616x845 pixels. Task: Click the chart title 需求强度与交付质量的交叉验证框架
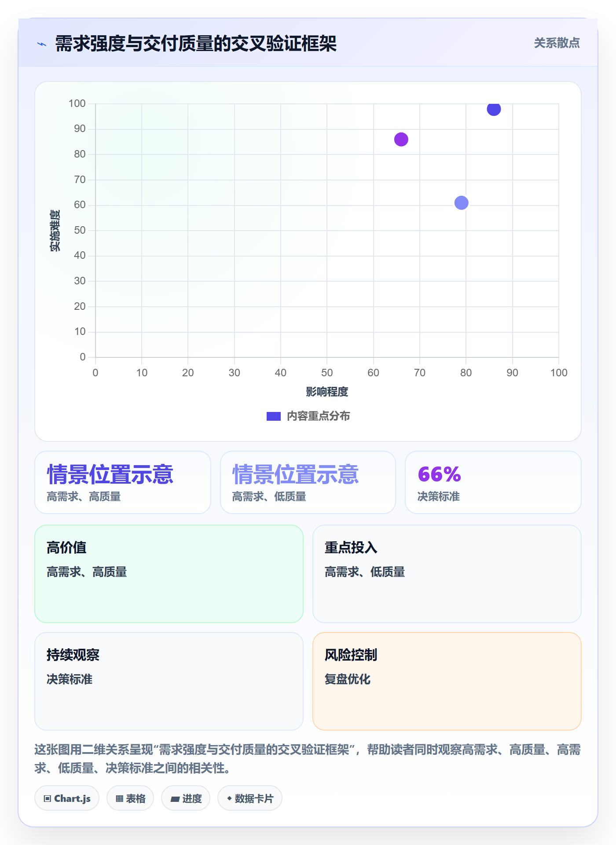tap(196, 44)
